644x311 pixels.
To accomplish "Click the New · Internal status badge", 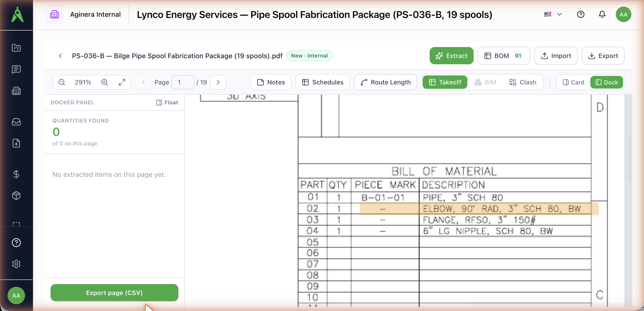I will click(x=309, y=56).
